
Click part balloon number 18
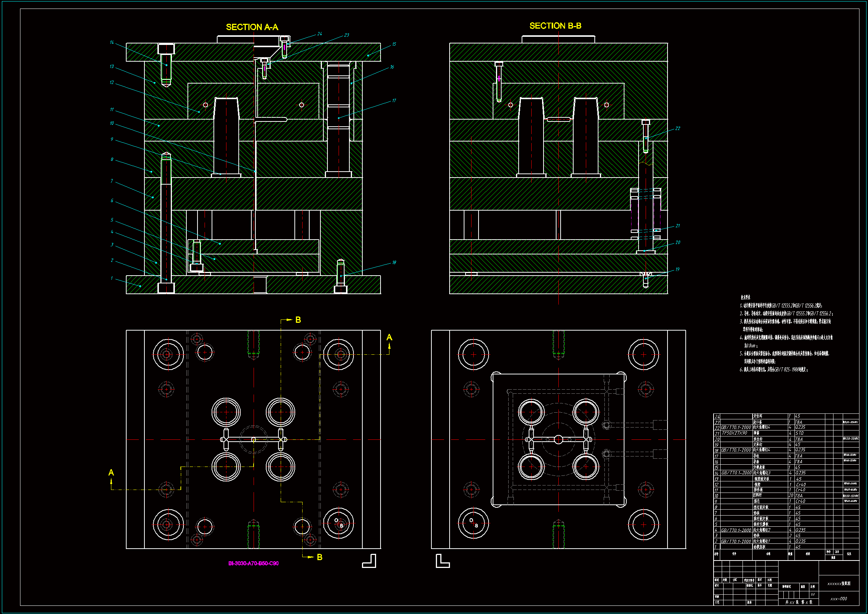pyautogui.click(x=394, y=263)
